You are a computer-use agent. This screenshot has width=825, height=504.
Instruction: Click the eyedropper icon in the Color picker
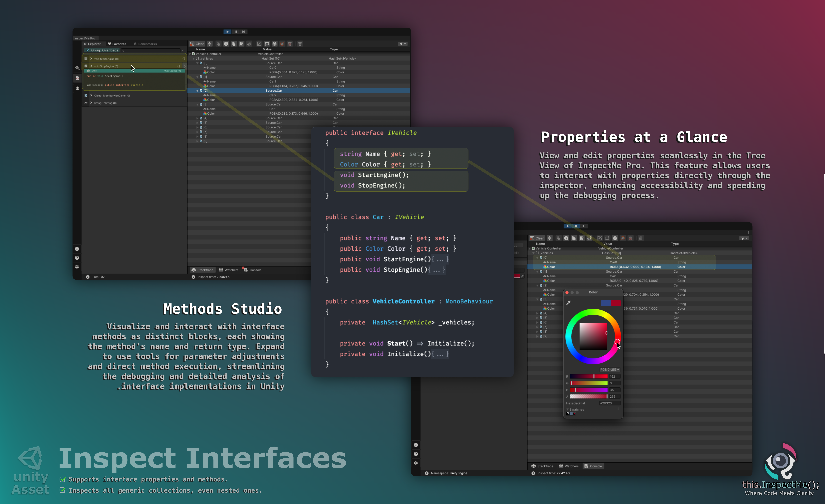pos(568,303)
